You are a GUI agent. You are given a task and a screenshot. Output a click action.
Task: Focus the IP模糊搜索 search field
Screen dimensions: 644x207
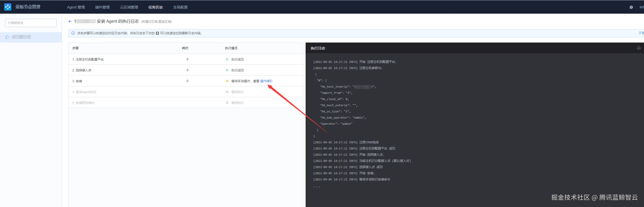click(x=31, y=23)
